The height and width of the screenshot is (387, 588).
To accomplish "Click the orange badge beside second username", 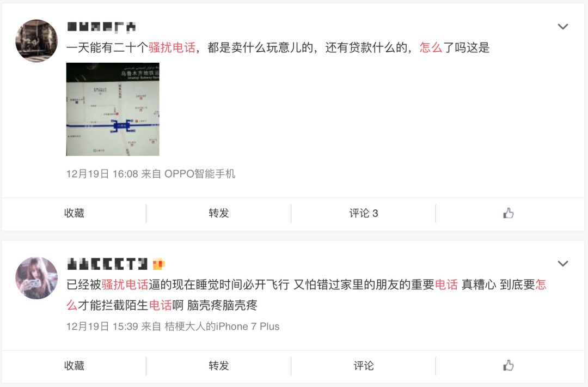I will (x=158, y=264).
